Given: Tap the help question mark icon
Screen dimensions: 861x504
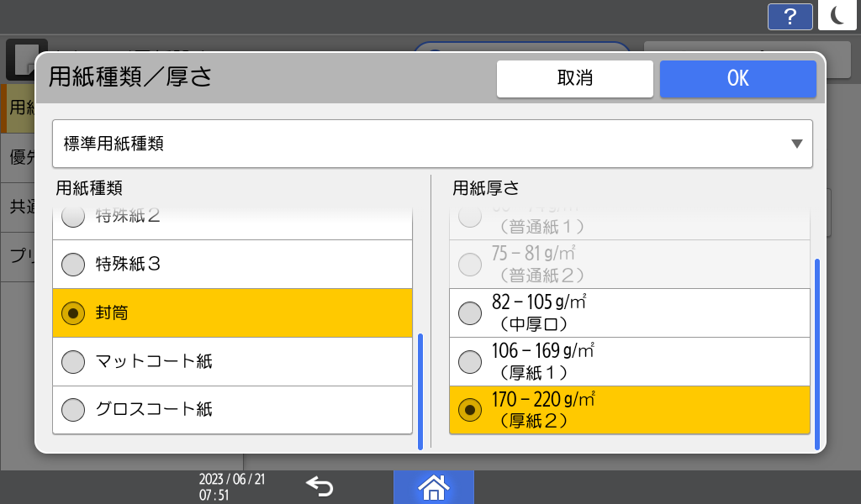Looking at the screenshot, I should click(x=790, y=16).
